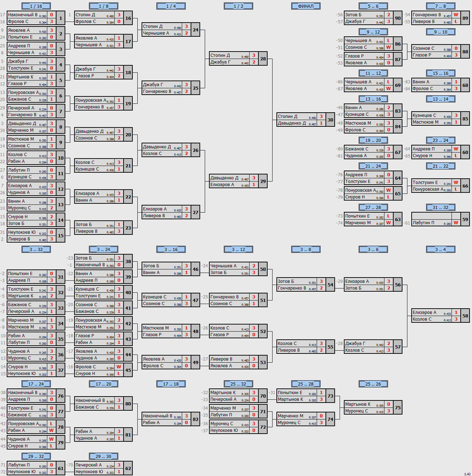The height and width of the screenshot is (476, 472).
Task: Select match number box 62 for 29..30
Action: pos(128,468)
